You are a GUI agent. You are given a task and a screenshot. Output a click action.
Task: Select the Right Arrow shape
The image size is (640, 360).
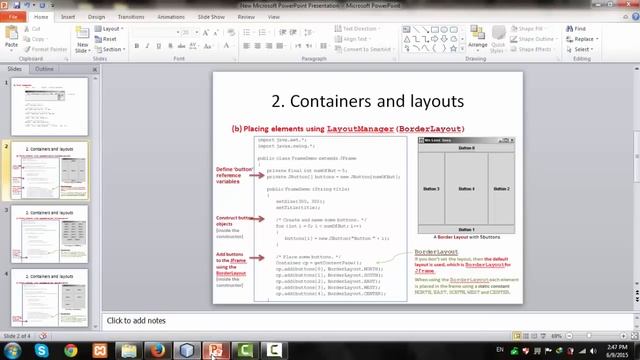(435, 39)
